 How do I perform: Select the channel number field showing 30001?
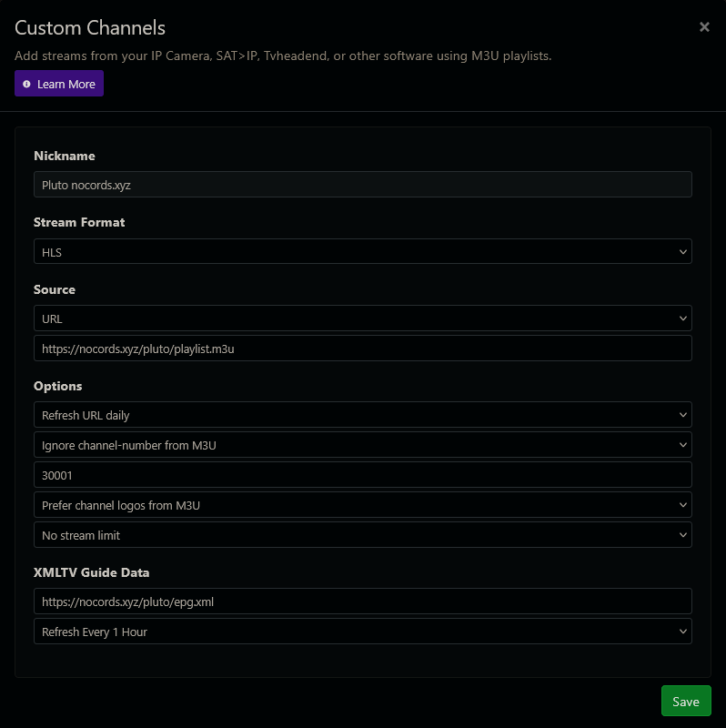click(x=364, y=474)
